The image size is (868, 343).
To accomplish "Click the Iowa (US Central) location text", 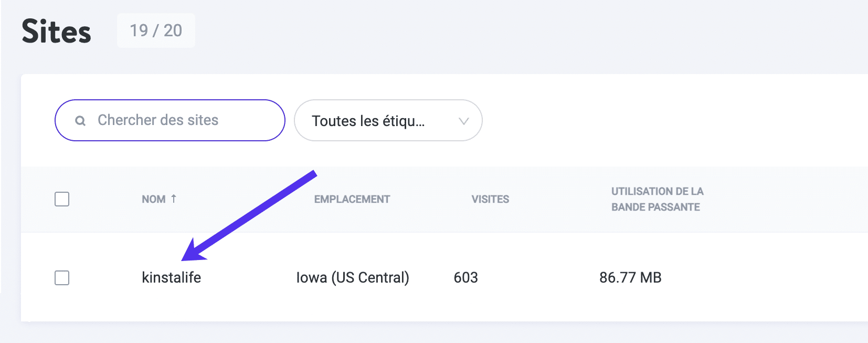I will (352, 278).
